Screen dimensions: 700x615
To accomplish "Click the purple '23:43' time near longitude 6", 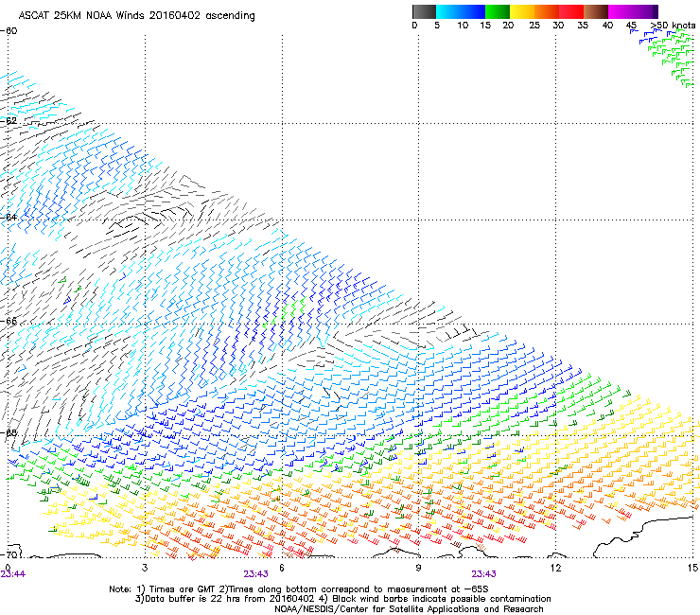I will tap(255, 574).
